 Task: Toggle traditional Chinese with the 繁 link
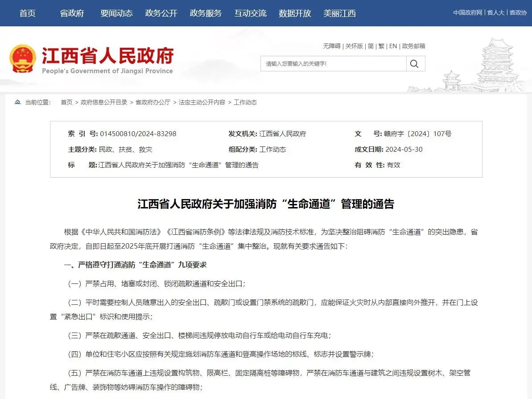[381, 46]
